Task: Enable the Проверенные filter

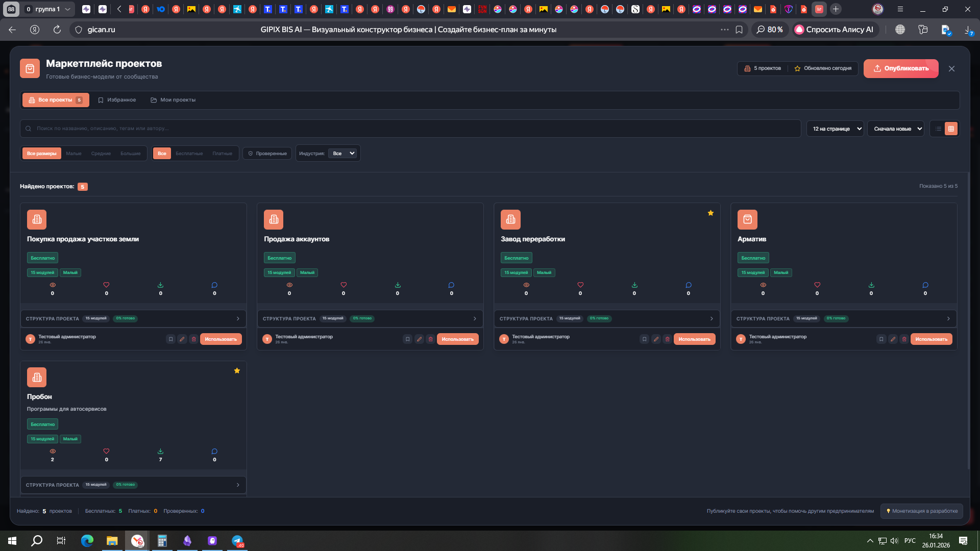Action: click(x=267, y=154)
